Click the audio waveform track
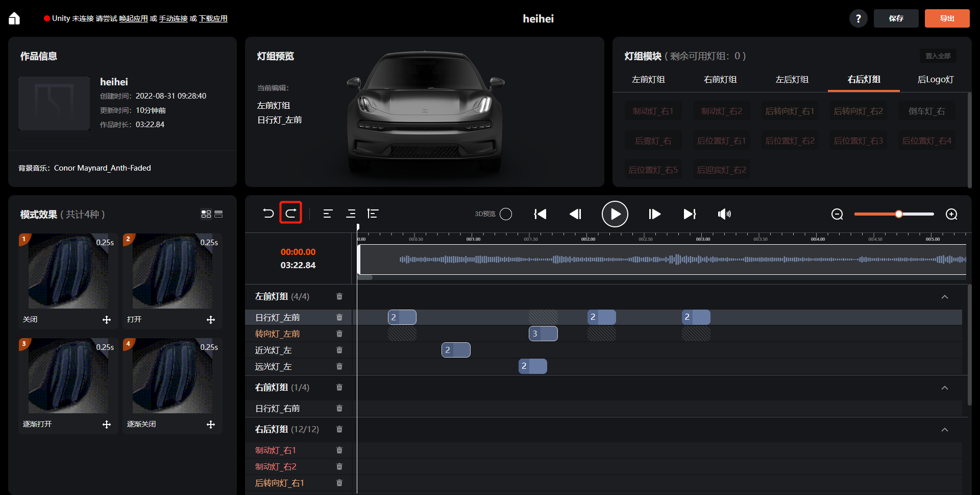Image resolution: width=980 pixels, height=495 pixels. point(662,260)
